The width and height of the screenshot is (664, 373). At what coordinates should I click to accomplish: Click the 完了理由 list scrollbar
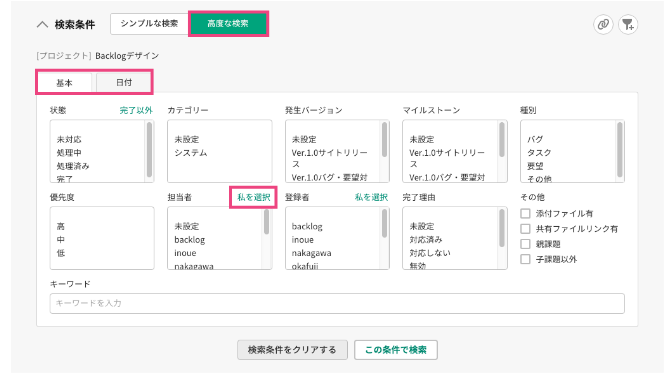coord(502,228)
